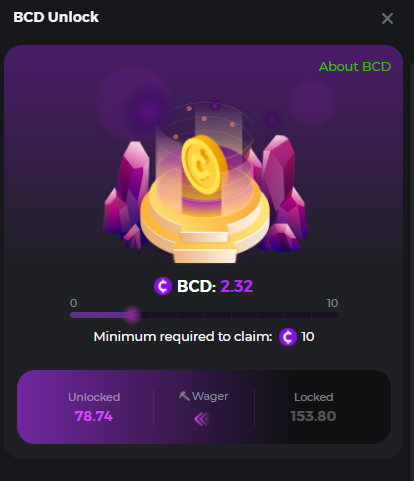Click the purple coin icon next to minimum 10

coord(288,337)
